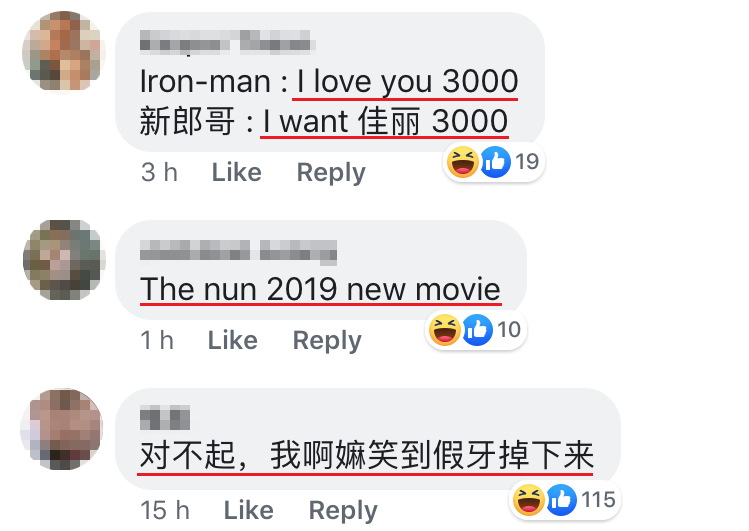This screenshot has width=749, height=531.
Task: Reply to the 'The nun 2019 new movie' comment
Action: pyautogui.click(x=327, y=340)
